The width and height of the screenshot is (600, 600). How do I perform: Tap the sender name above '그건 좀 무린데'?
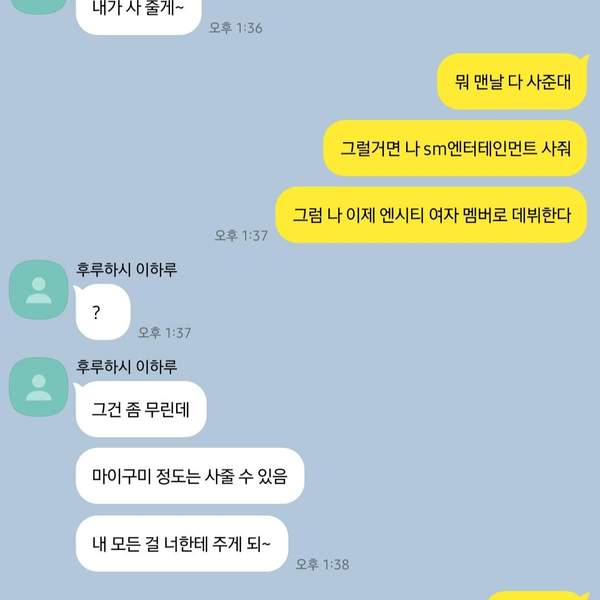127,367
